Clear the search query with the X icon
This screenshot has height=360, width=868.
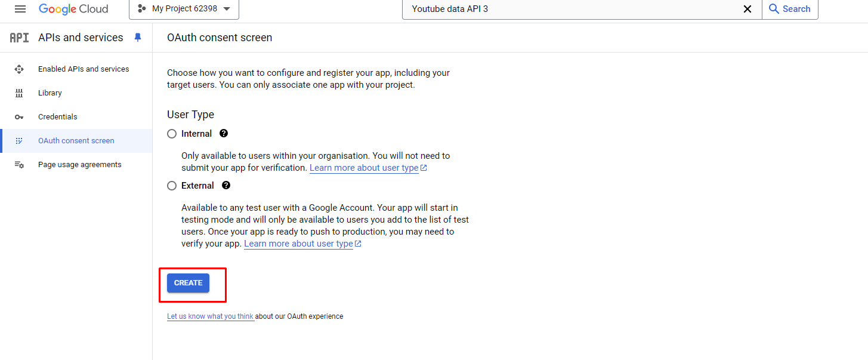[747, 9]
